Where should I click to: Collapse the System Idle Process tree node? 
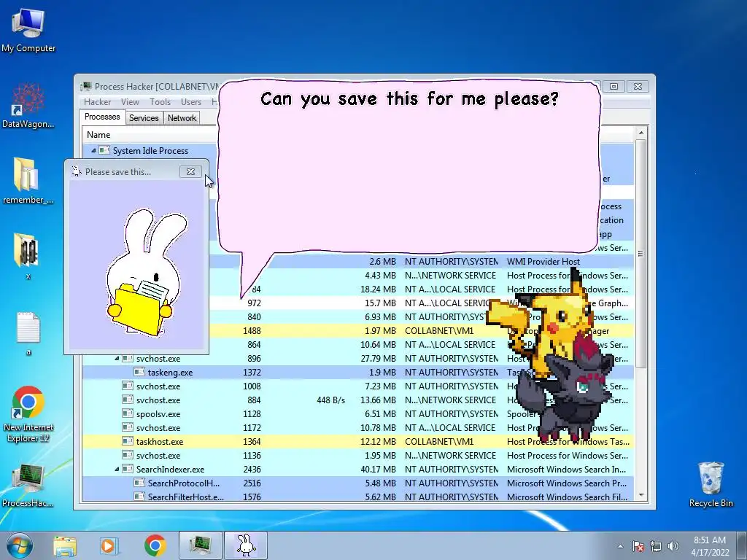(x=93, y=150)
